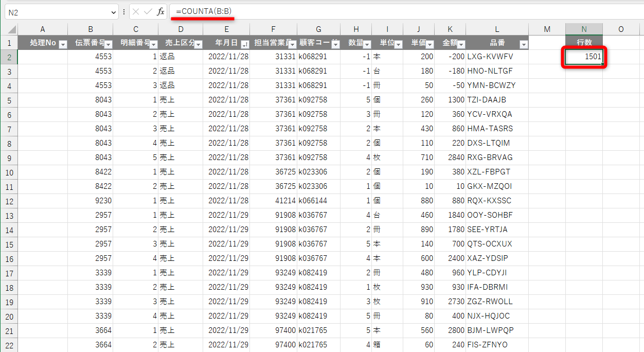Click the Cancel X icon in formula bar
The image size is (644, 352).
click(136, 11)
